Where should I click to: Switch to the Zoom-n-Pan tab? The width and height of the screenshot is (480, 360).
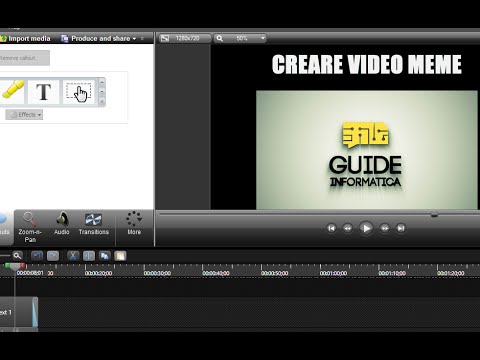point(30,227)
